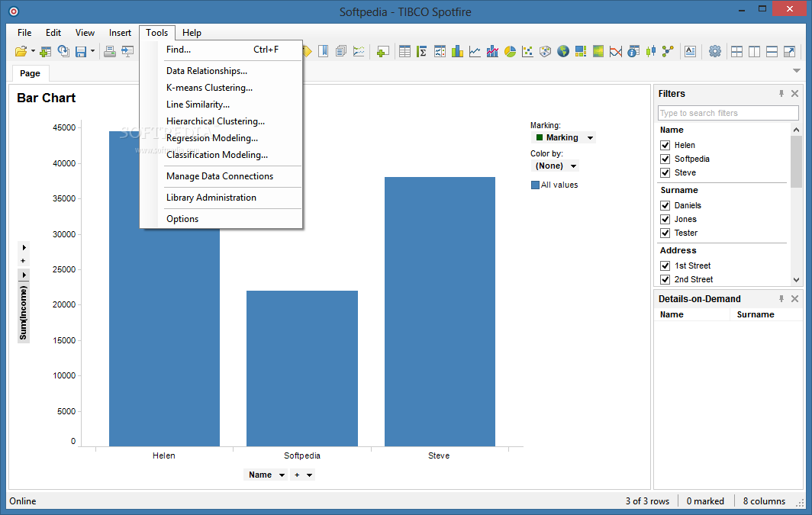Click the Export to PowerPoint icon

coord(127,51)
